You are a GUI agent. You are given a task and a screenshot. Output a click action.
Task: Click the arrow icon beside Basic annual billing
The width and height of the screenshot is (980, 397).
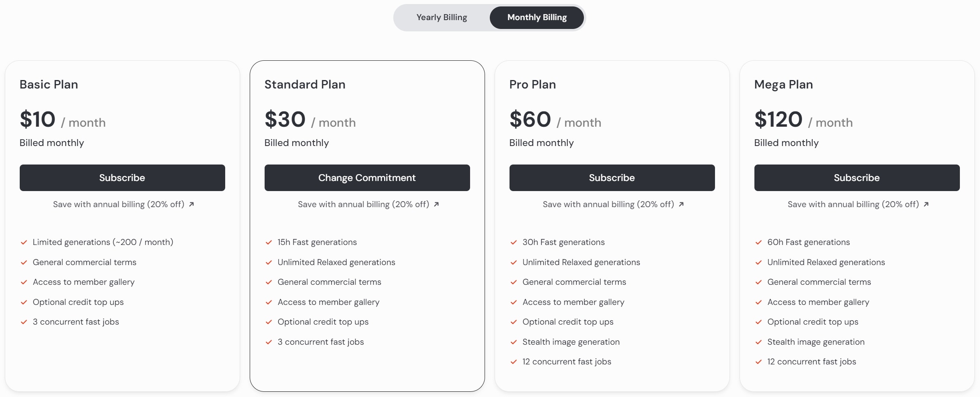tap(191, 204)
